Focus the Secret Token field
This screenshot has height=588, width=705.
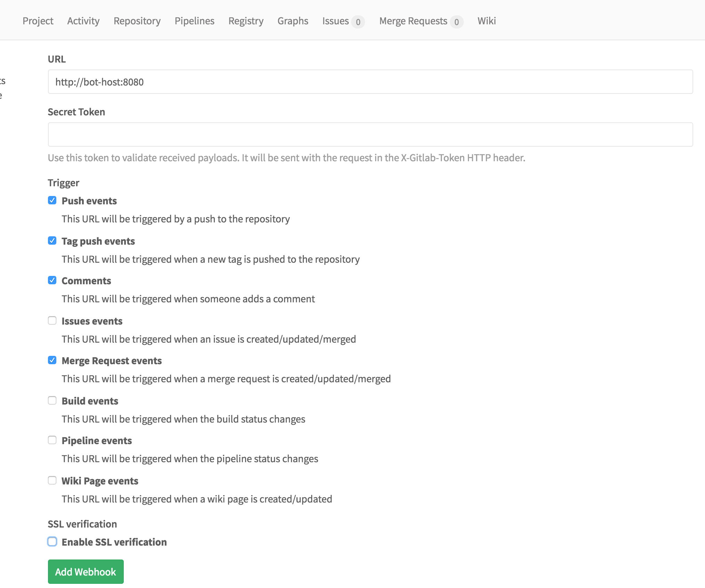coord(370,135)
